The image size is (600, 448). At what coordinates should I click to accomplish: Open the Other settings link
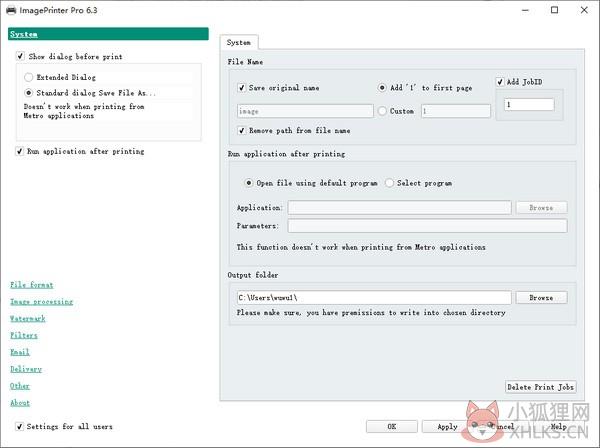20,386
